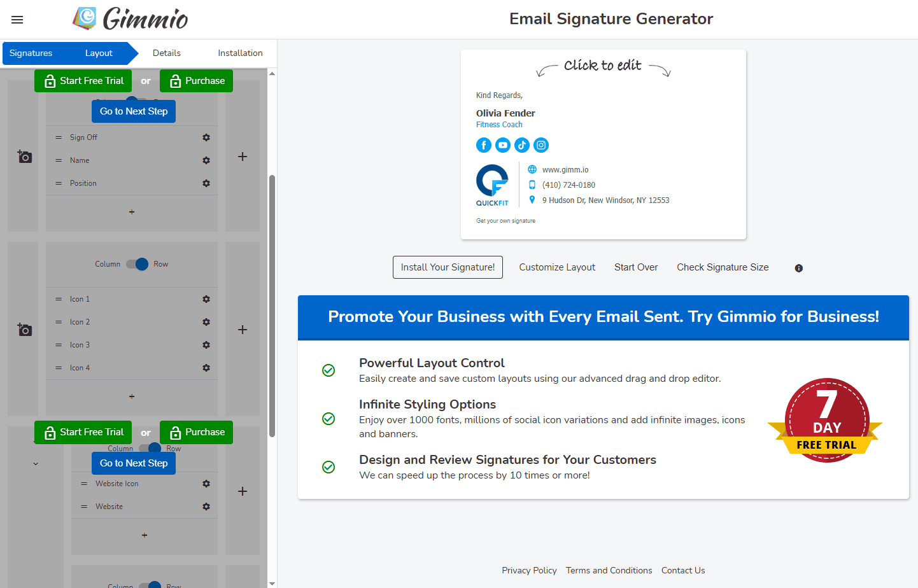Grab the drag handle of the Icon 4 row

(x=59, y=368)
